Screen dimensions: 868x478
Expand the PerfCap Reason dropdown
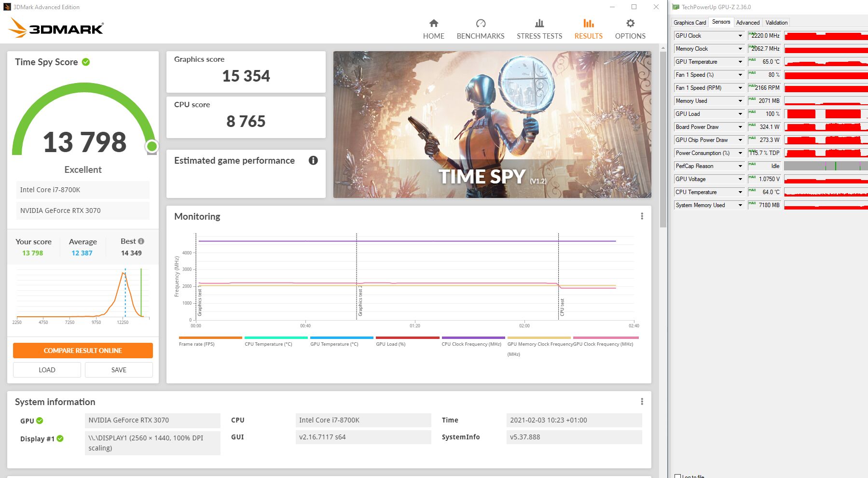tap(740, 166)
